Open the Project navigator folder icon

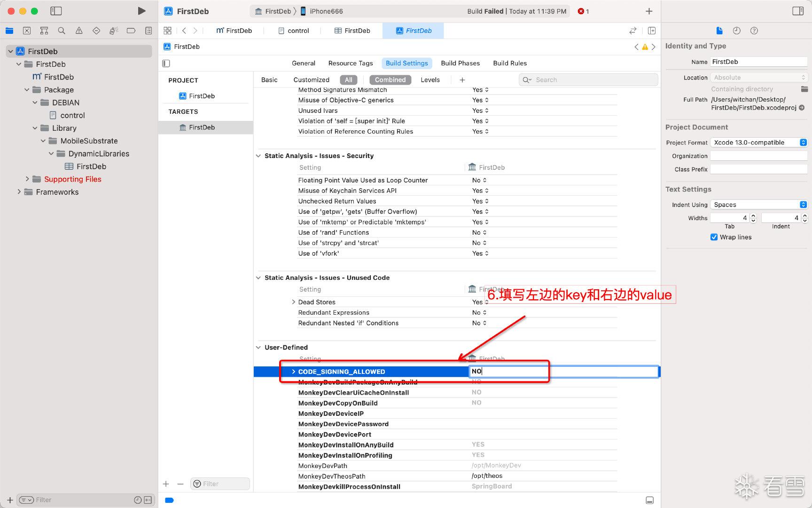click(x=9, y=31)
